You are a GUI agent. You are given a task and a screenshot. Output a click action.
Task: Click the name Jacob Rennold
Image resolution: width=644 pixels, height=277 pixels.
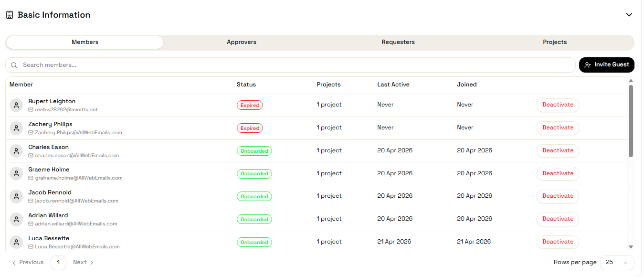pos(50,192)
